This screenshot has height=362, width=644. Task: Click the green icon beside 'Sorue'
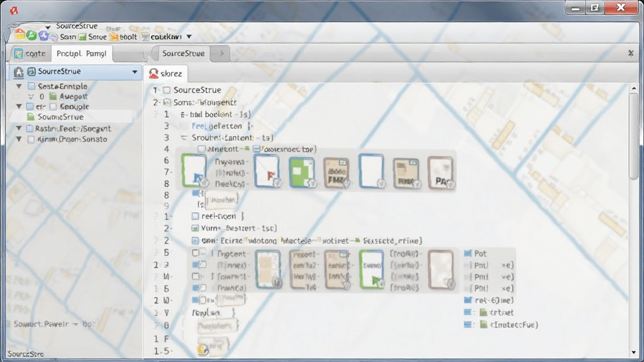82,37
